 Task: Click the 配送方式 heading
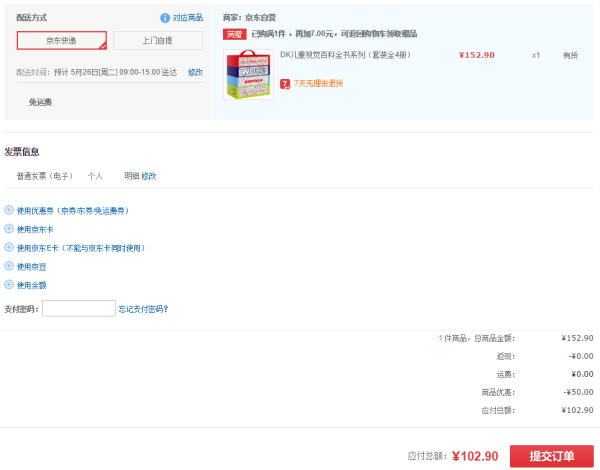point(31,18)
